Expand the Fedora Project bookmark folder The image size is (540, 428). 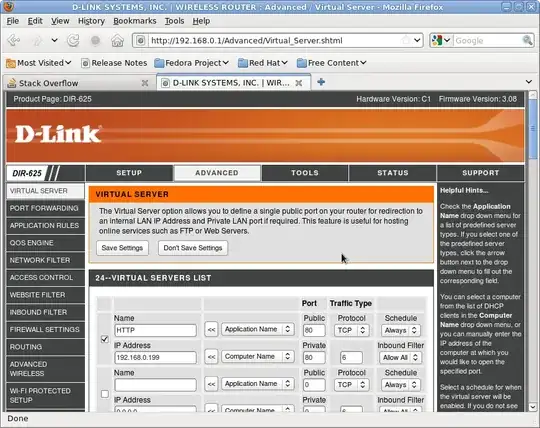pyautogui.click(x=191, y=63)
